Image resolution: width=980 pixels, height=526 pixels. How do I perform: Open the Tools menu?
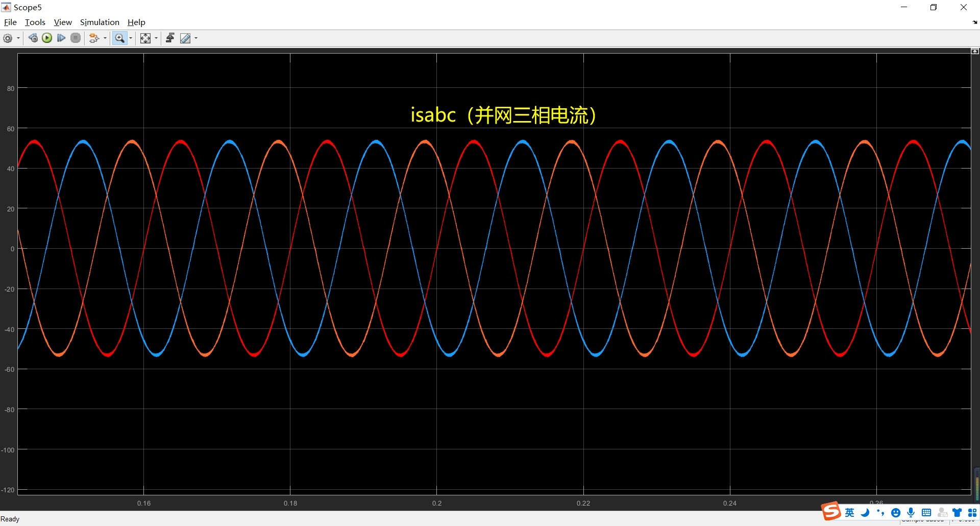click(35, 22)
